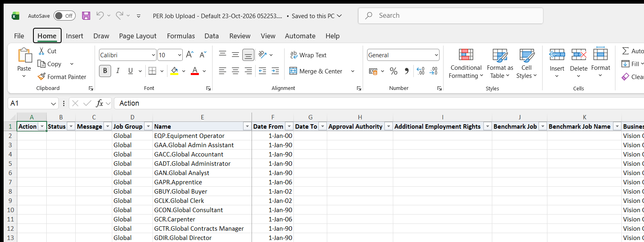Increase the indent
The height and width of the screenshot is (242, 644).
tap(275, 71)
